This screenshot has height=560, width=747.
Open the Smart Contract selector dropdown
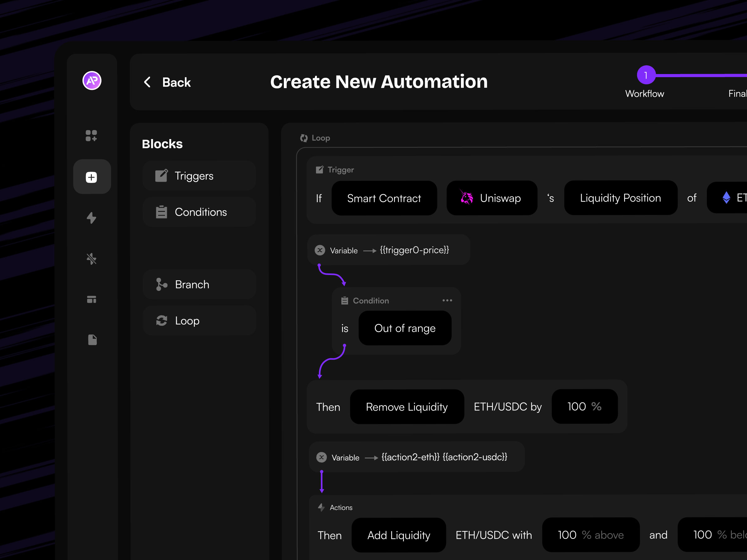[384, 198]
